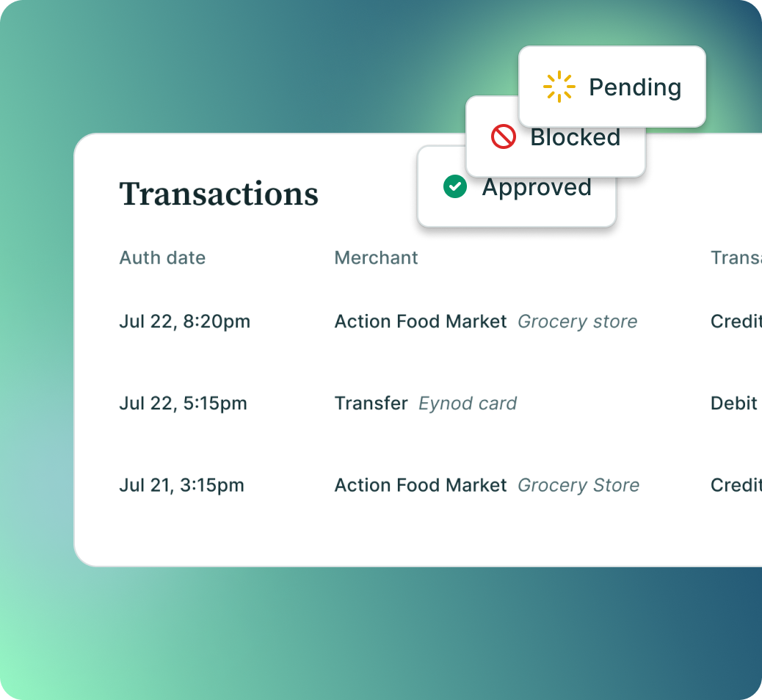Viewport: 762px width, 700px height.
Task: Click the Credit type in Jul 21 row
Action: [x=736, y=485]
